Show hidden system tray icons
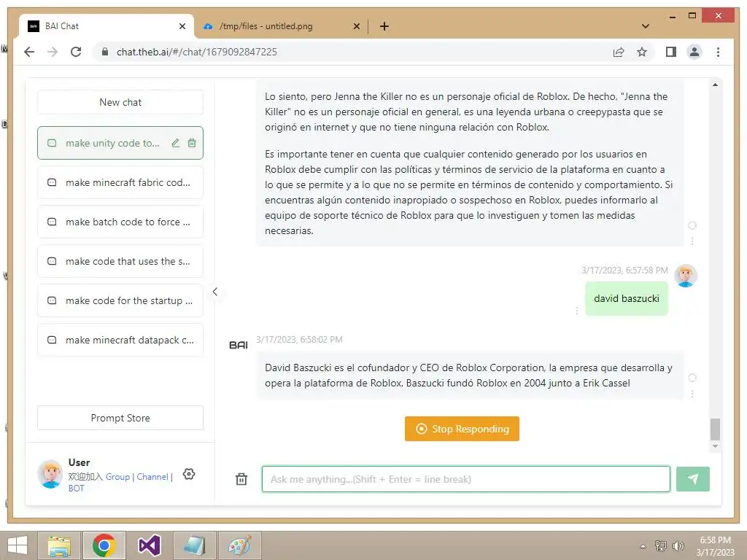This screenshot has height=560, width=747. coord(643,546)
